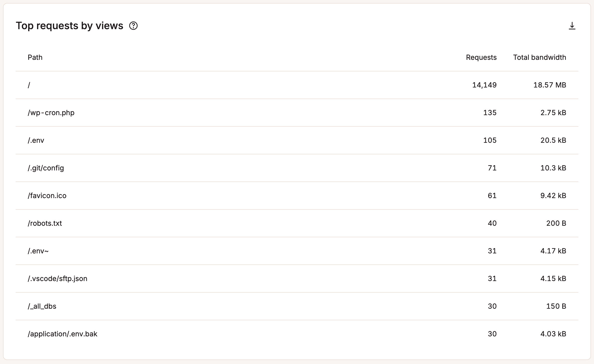The image size is (594, 364).
Task: Open the help tooltip beside the title
Action: click(x=134, y=26)
